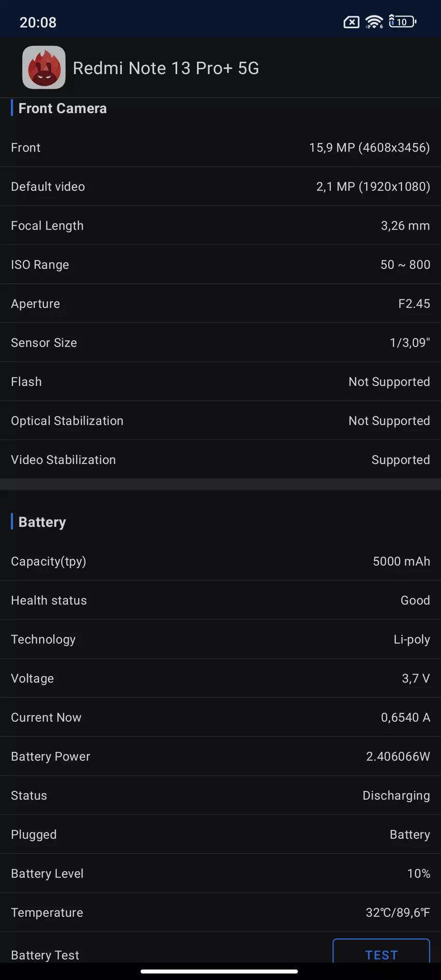441x980 pixels.
Task: Tap the no-SIM status icon
Action: pyautogui.click(x=351, y=22)
